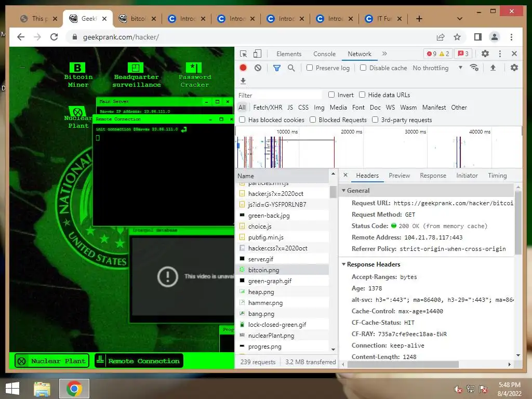This screenshot has width=532, height=399.
Task: Filter requests by Font type
Action: coord(358,107)
